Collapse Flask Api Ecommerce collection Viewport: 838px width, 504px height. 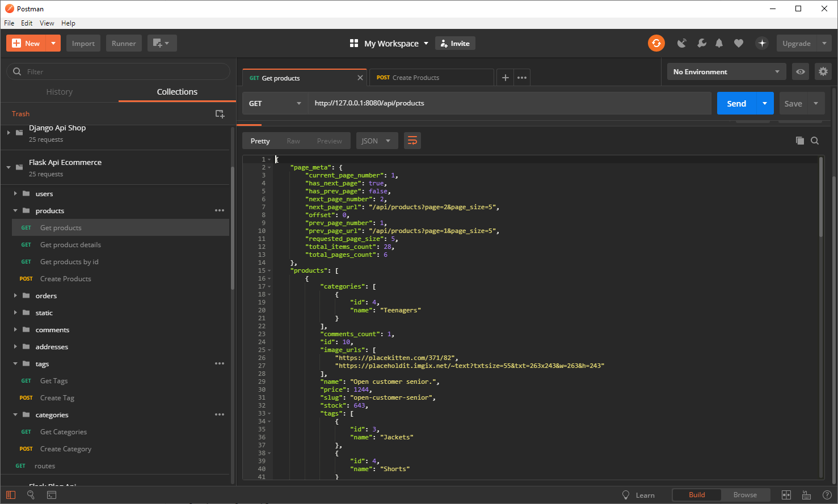point(9,167)
